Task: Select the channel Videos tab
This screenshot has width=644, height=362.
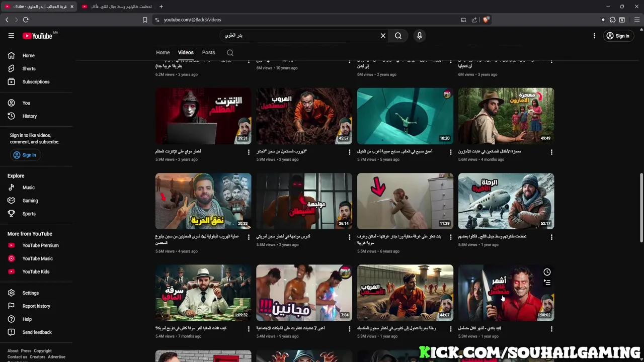Action: [x=186, y=52]
